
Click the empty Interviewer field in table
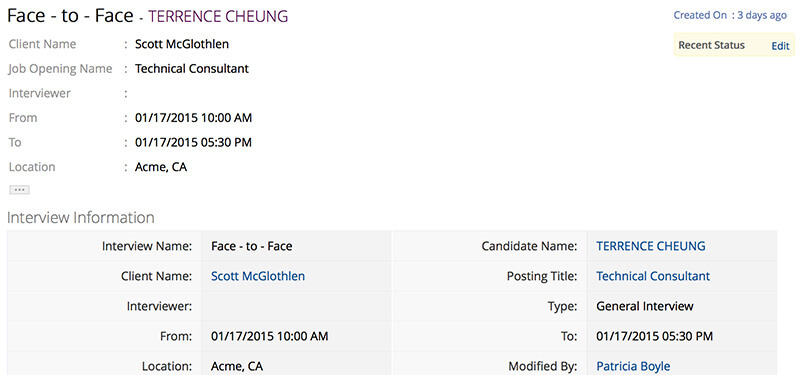(296, 306)
